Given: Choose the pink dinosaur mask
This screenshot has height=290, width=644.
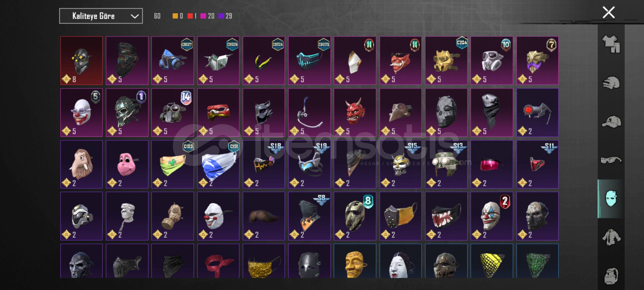Looking at the screenshot, I should click(127, 164).
